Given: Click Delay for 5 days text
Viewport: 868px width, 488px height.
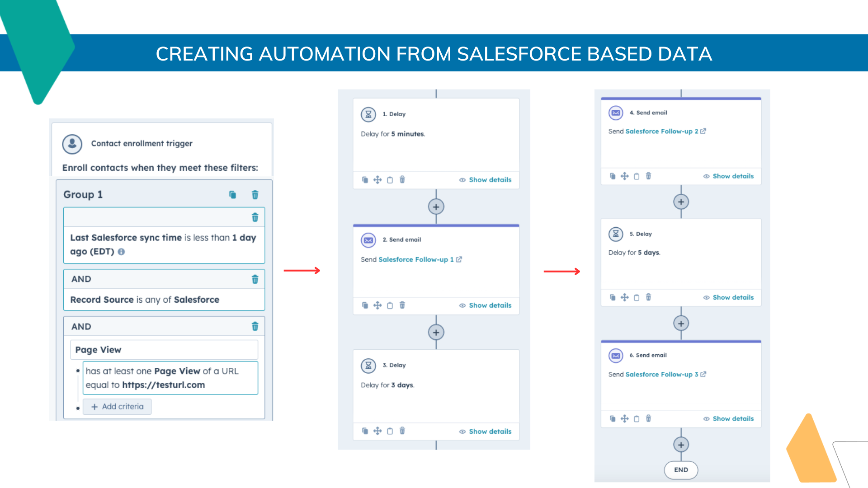Looking at the screenshot, I should tap(634, 253).
